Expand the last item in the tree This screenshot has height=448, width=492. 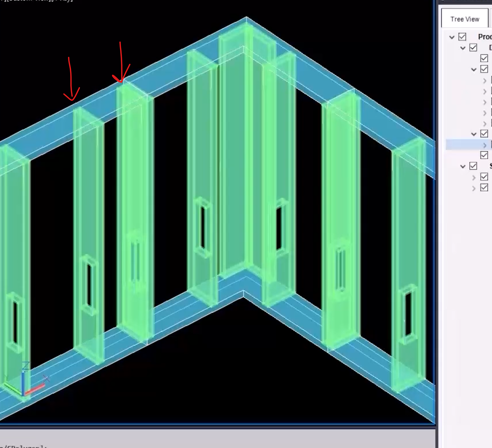[474, 188]
